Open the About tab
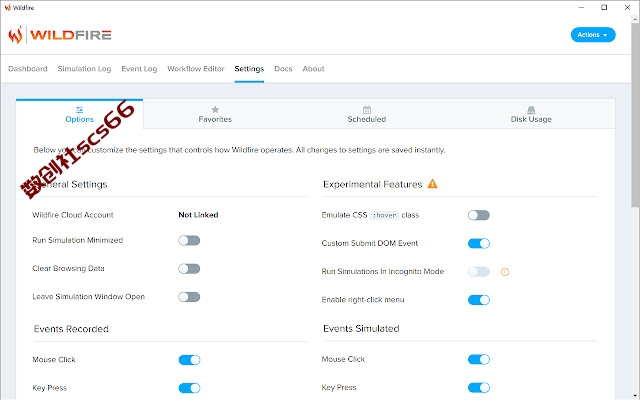Screen dimensions: 640x400 [313, 69]
